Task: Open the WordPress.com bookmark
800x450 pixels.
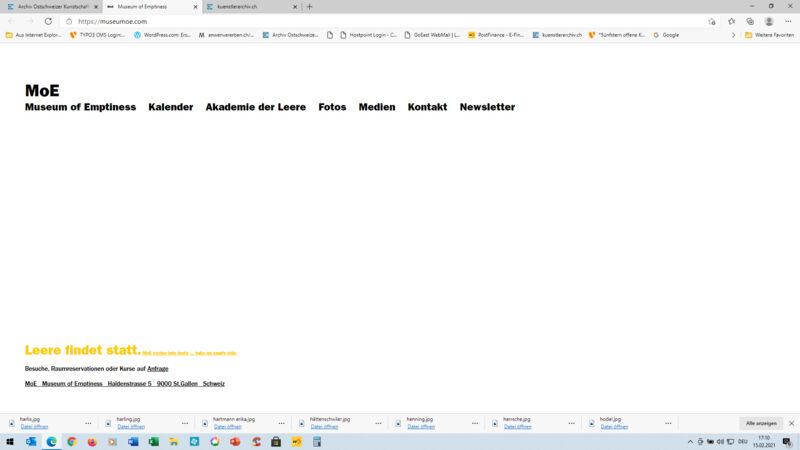Action: tap(162, 35)
